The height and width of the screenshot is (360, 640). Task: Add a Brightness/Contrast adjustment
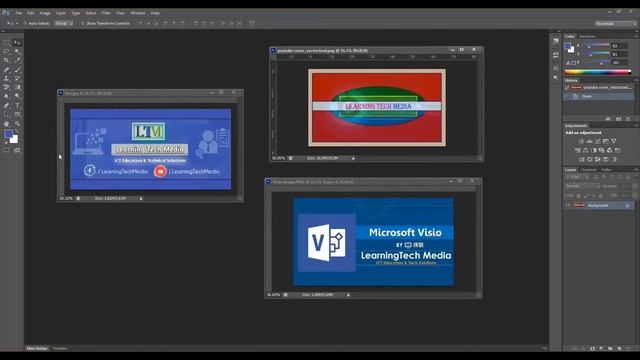coord(581,141)
